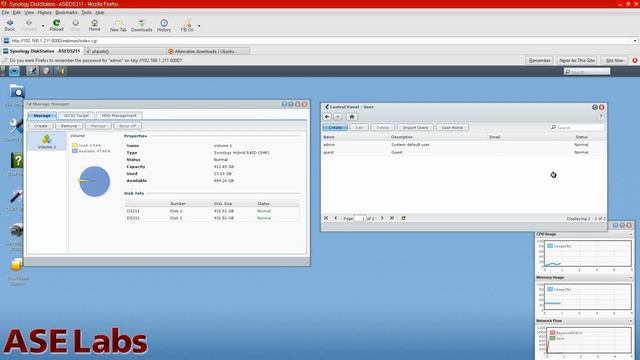
Task: Switch to iSCSI Target tab
Action: (76, 116)
